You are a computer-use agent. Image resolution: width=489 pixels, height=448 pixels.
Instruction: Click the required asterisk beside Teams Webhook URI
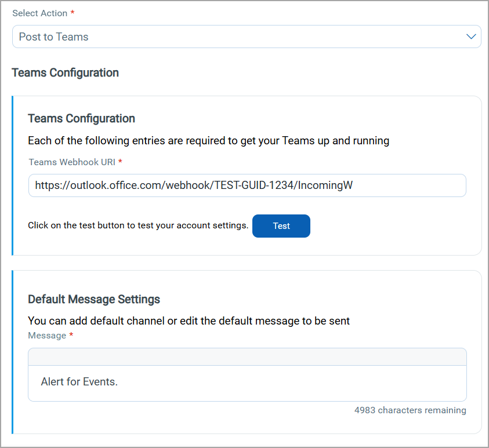120,162
